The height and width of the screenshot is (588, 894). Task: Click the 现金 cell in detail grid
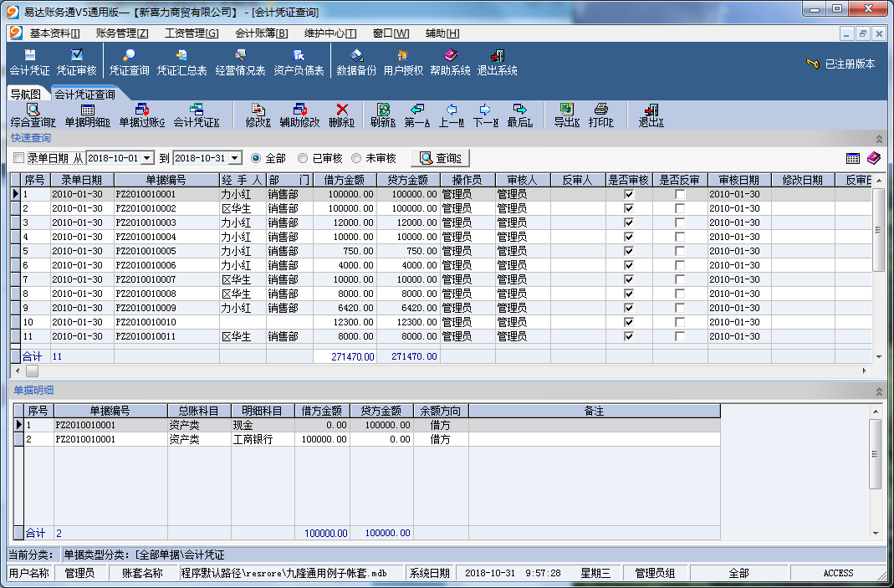[263, 425]
